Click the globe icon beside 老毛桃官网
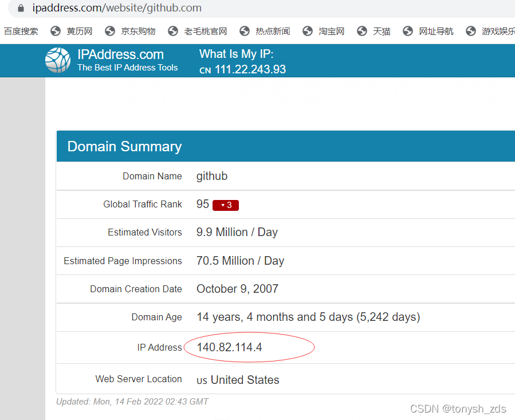Image resolution: width=515 pixels, height=420 pixels. tap(173, 31)
